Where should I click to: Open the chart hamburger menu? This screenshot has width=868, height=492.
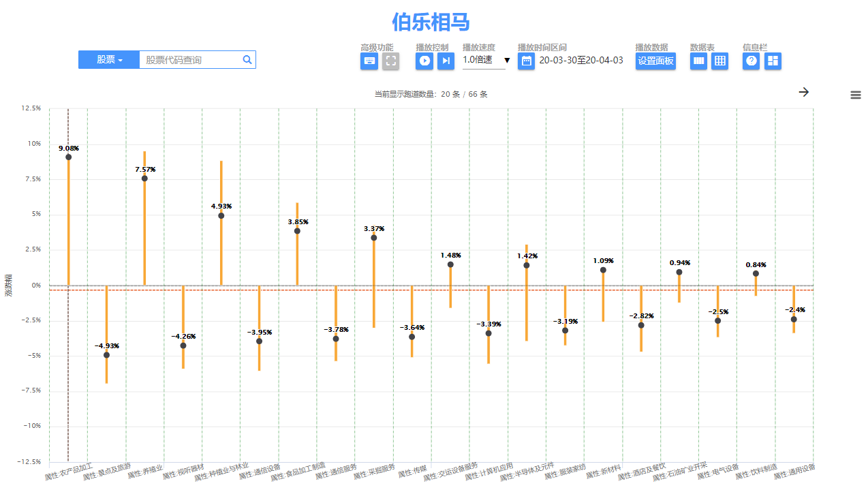pos(856,95)
